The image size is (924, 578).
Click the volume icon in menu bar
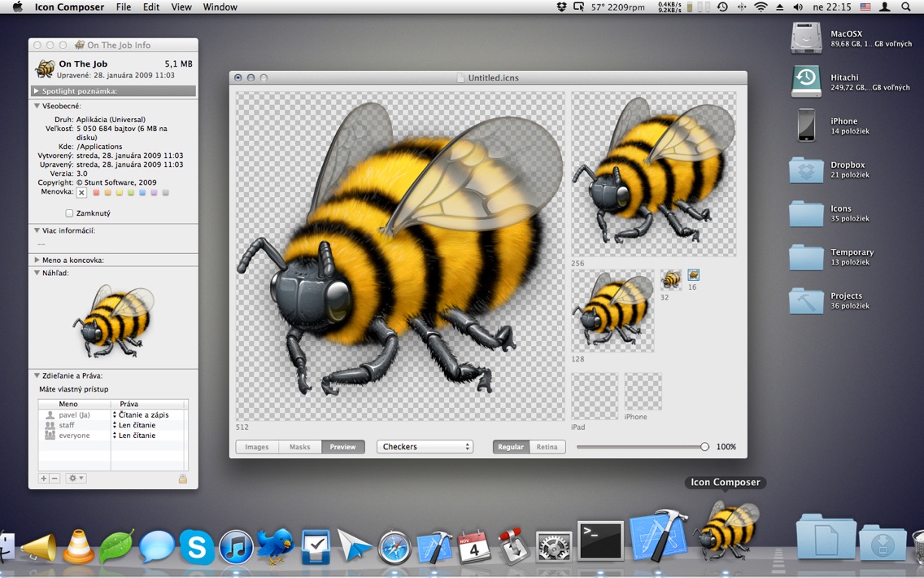click(x=798, y=7)
